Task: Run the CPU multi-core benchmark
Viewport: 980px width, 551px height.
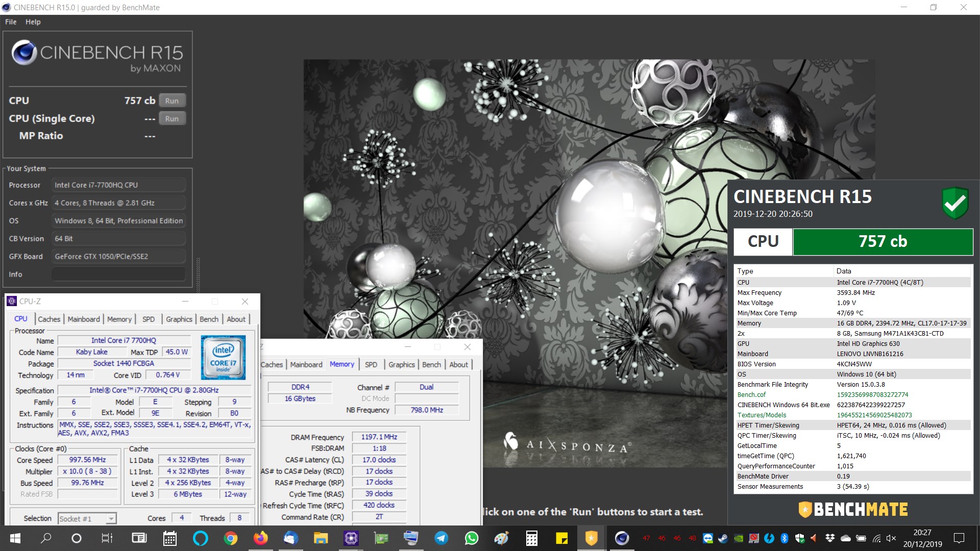Action: [x=172, y=101]
